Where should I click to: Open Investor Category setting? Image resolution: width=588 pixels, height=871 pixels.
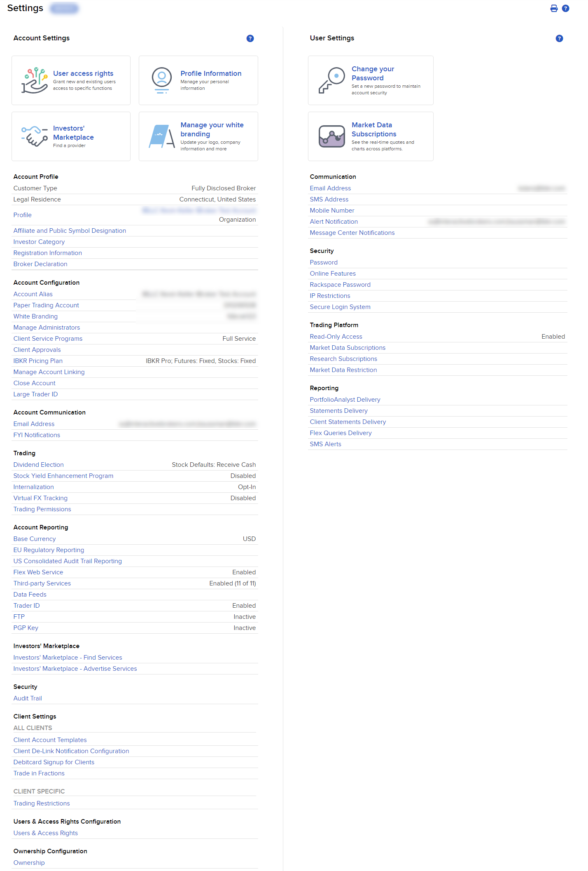pos(39,242)
